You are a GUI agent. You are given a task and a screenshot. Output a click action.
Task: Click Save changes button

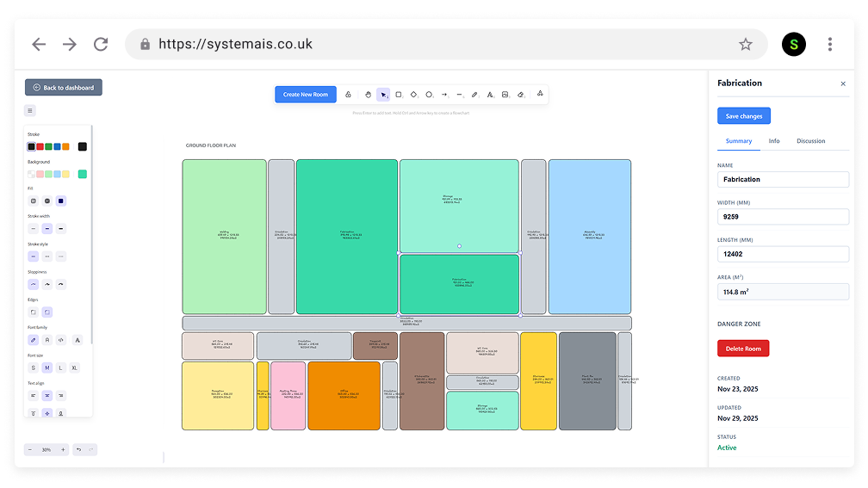pos(744,116)
